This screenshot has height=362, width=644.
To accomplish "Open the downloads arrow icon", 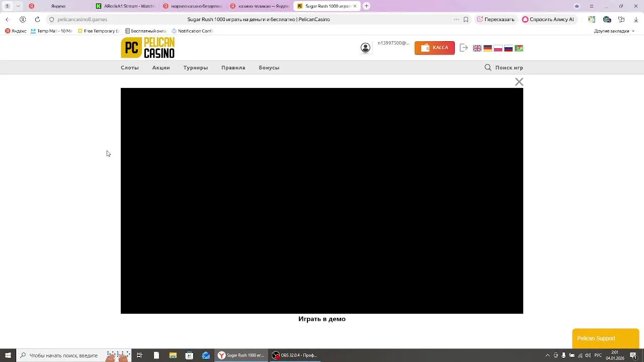I will [x=636, y=19].
